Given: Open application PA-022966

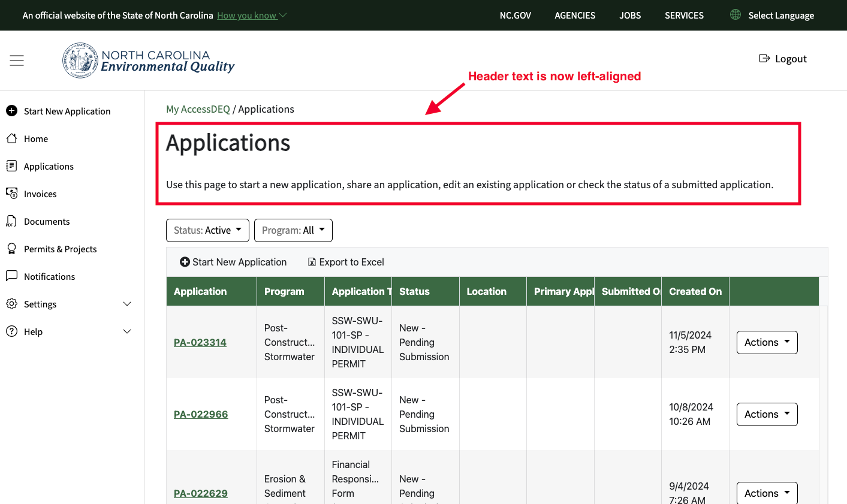Looking at the screenshot, I should click(x=201, y=414).
